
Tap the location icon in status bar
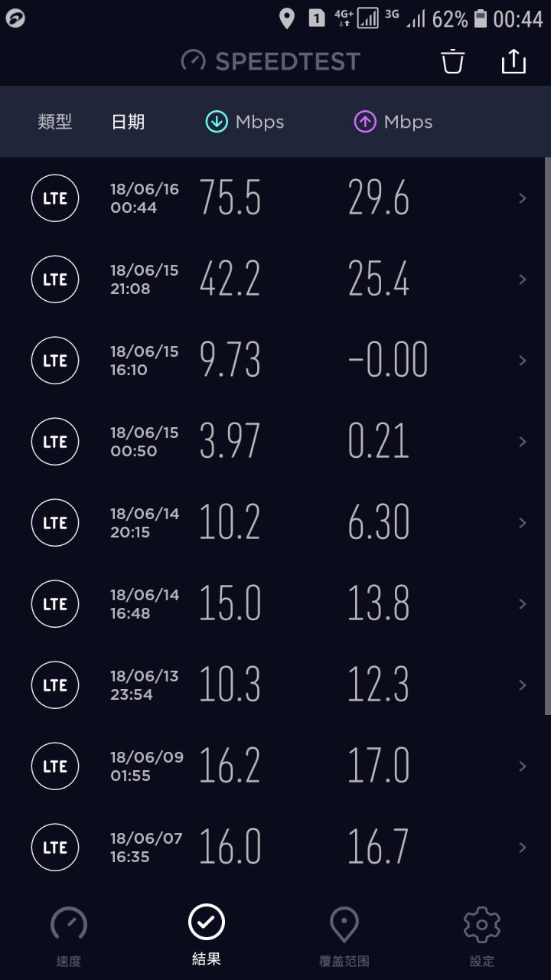click(287, 19)
